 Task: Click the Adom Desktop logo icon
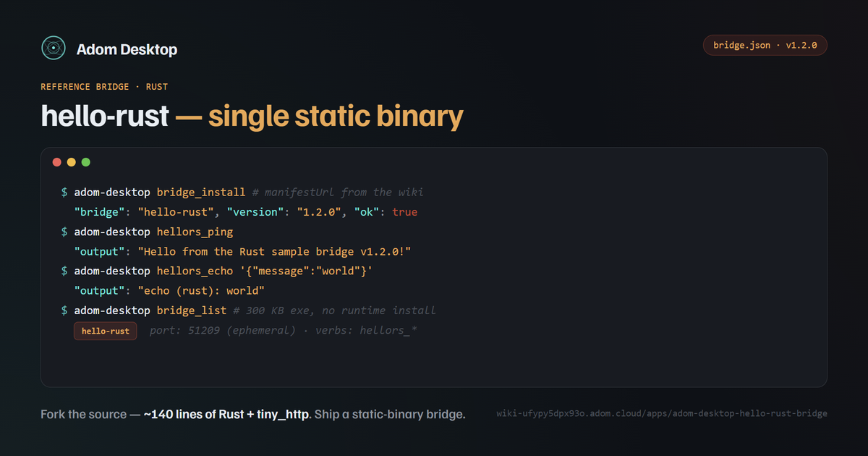[x=54, y=48]
